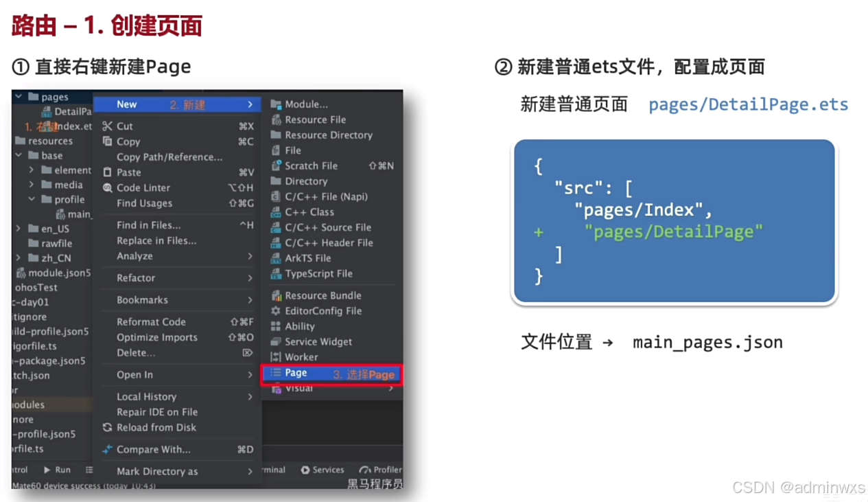The width and height of the screenshot is (868, 502).
Task: Create a new Ability
Action: pos(299,326)
